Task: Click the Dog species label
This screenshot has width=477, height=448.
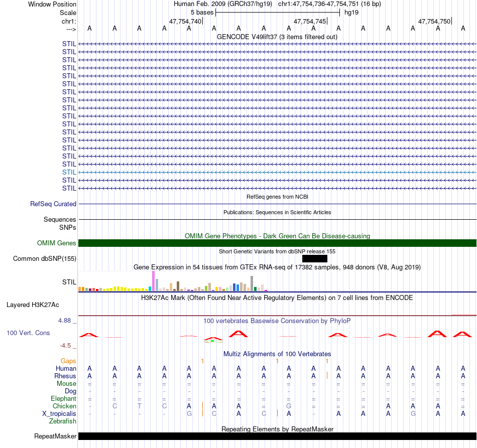Action: (x=70, y=391)
